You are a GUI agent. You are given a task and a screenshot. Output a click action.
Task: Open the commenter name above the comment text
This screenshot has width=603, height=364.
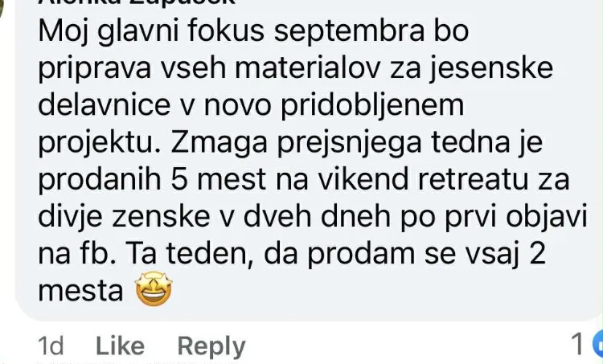click(x=137, y=2)
